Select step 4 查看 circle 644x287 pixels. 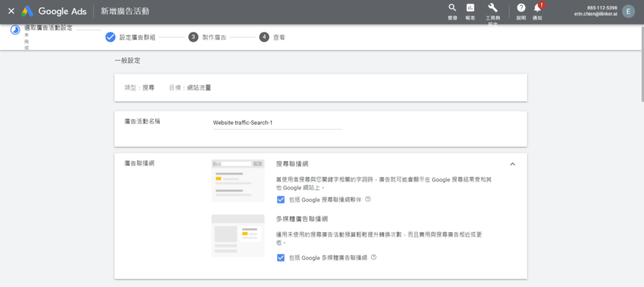[x=264, y=37]
